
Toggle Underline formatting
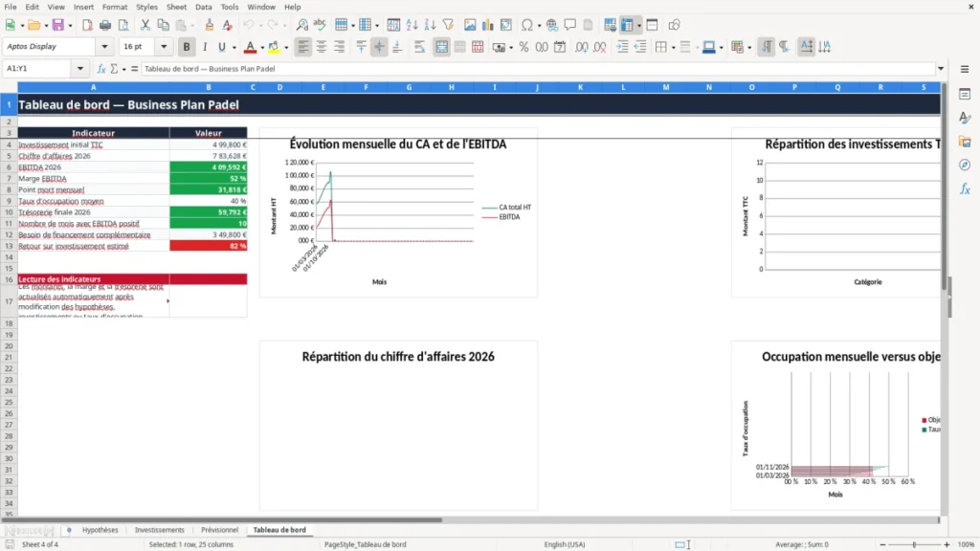click(221, 47)
